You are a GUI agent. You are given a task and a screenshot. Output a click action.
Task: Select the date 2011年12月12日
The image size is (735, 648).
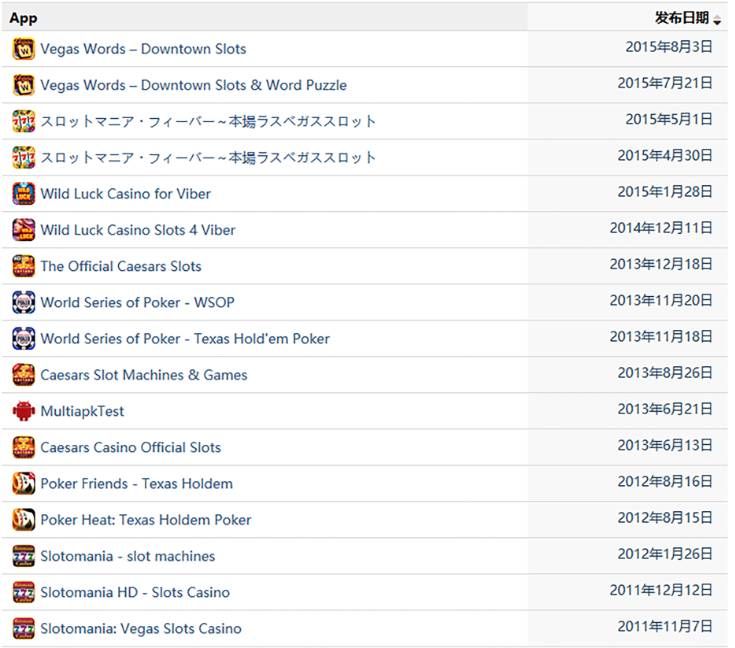pyautogui.click(x=661, y=590)
